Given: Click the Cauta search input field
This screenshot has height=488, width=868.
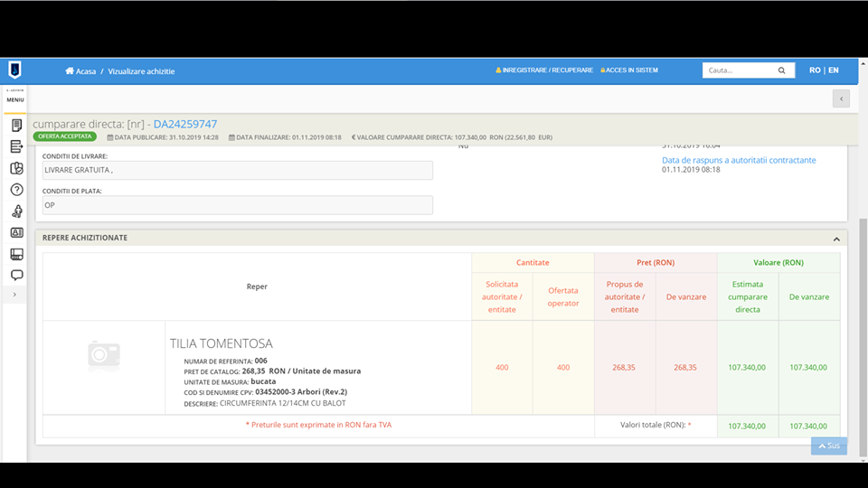Looking at the screenshot, I should [736, 70].
